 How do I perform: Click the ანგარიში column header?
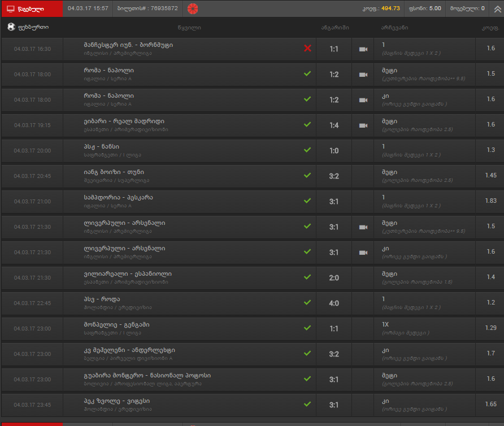point(335,28)
